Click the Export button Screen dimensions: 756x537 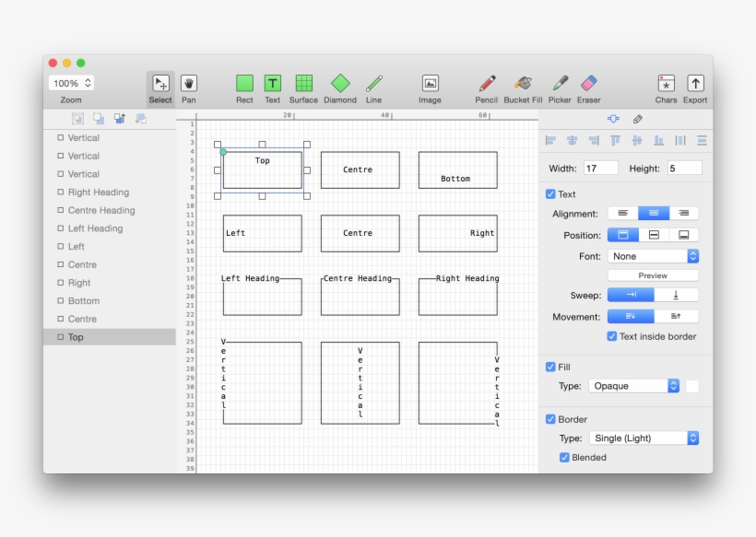point(694,83)
